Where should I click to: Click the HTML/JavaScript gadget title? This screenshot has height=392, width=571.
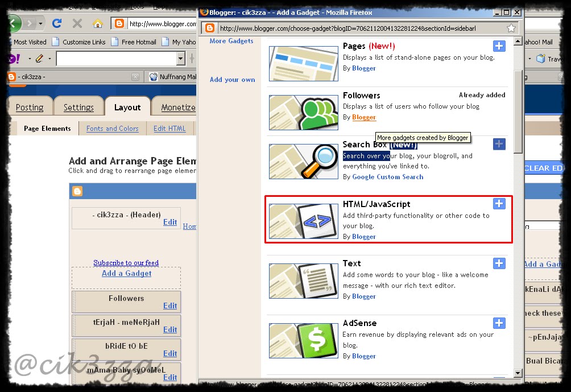[x=376, y=204]
